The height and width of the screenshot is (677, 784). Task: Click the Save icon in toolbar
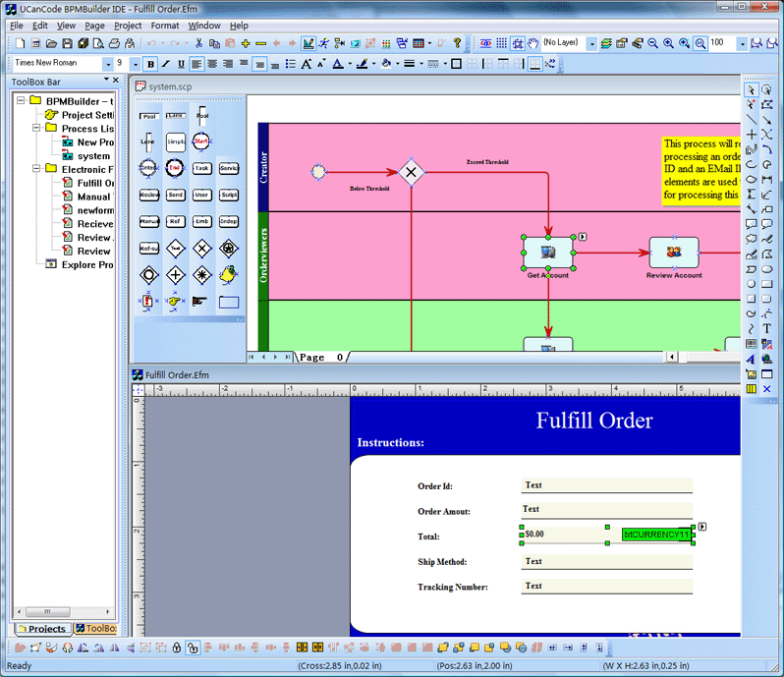coord(67,44)
